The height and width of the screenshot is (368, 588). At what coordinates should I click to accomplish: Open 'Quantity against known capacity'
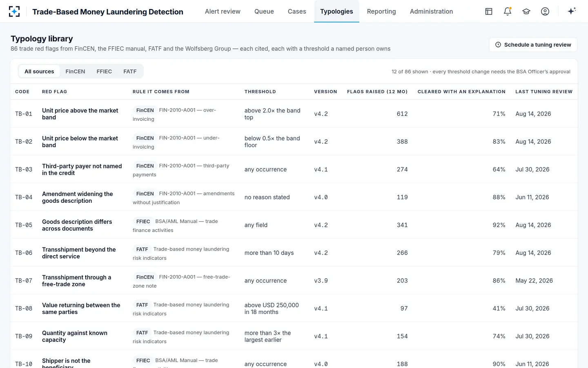pos(75,337)
